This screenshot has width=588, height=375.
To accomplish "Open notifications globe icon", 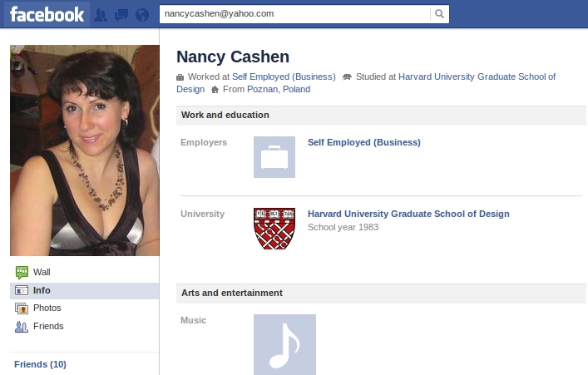I will 142,15.
